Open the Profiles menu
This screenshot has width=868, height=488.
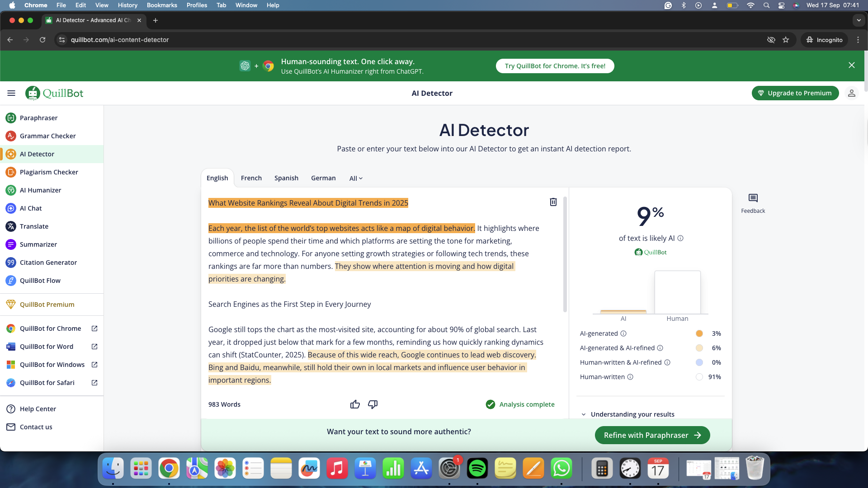(197, 5)
